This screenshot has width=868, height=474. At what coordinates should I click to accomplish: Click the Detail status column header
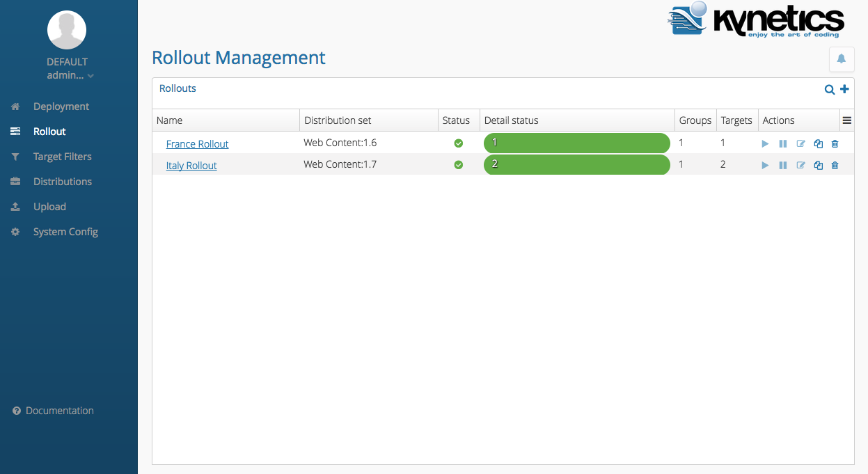pos(577,120)
